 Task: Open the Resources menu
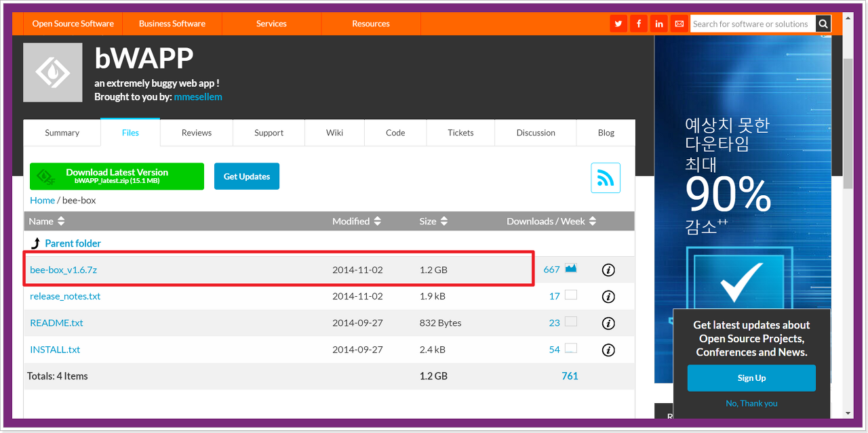click(371, 24)
